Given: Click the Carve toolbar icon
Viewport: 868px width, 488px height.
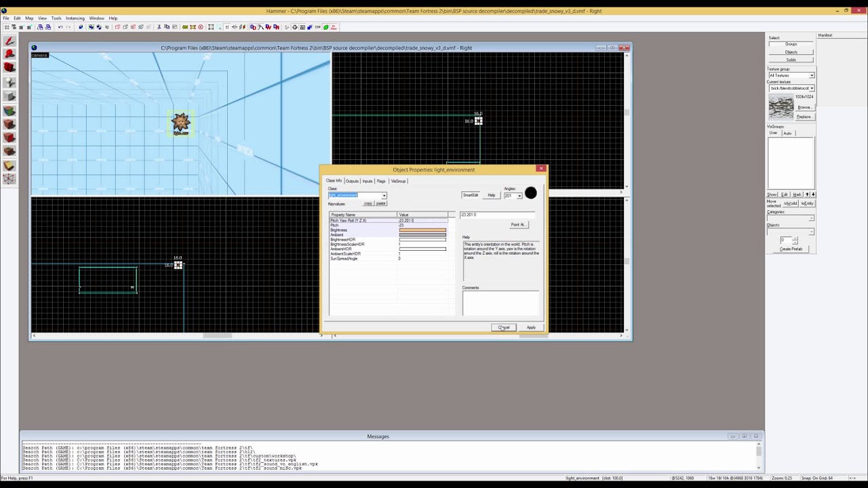Looking at the screenshot, I should pos(81,27).
